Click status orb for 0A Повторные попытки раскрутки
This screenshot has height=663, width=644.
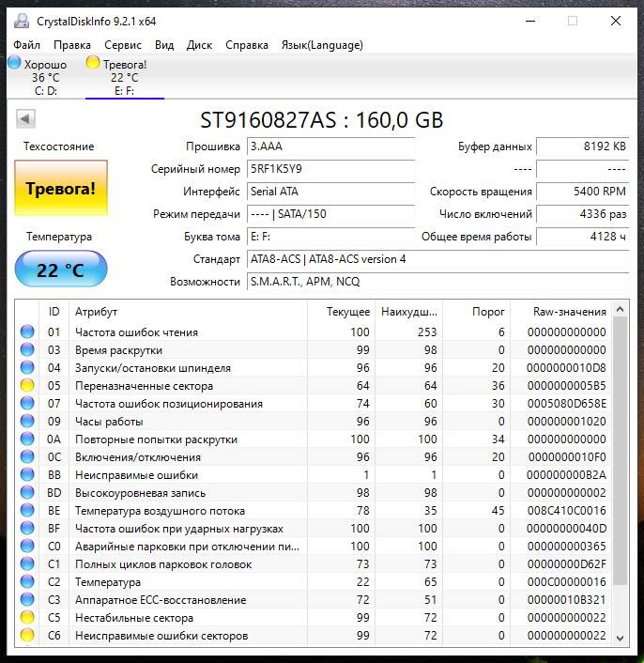(27, 439)
